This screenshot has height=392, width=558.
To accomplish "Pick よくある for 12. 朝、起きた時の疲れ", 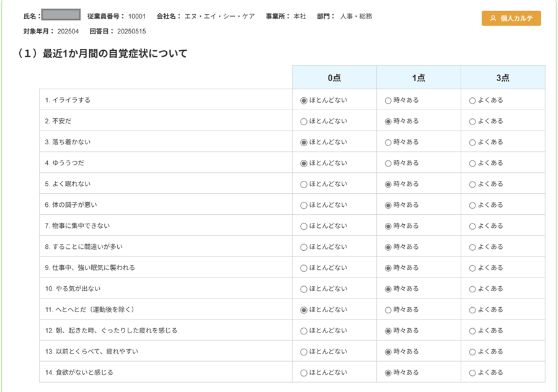I will [472, 331].
